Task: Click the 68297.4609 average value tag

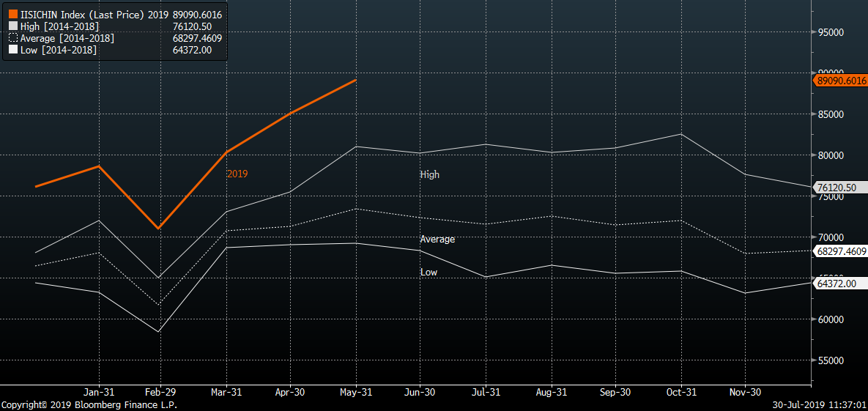Action: coord(839,251)
